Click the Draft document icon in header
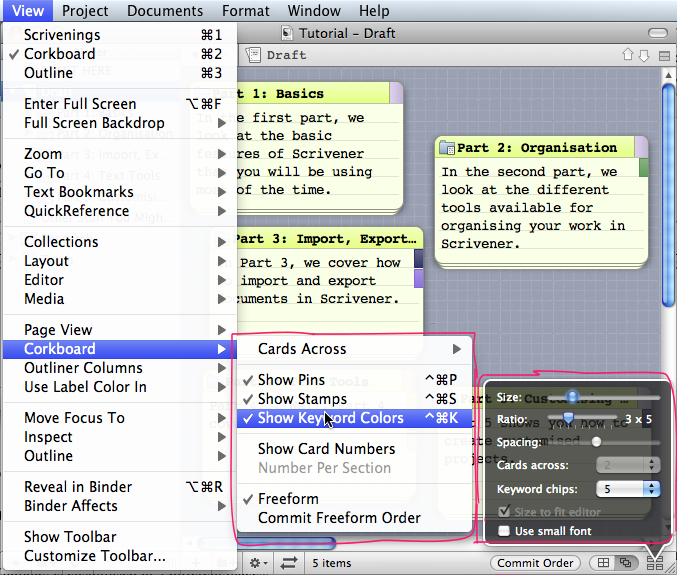 point(253,55)
